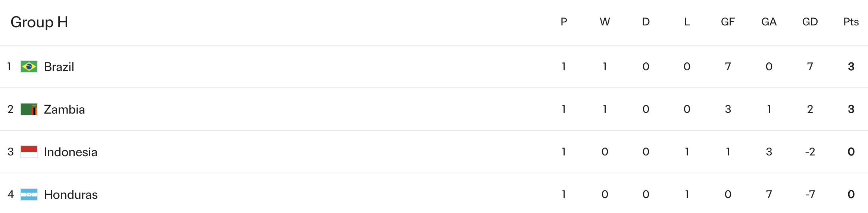Select the Indonesia team name
This screenshot has height=213, width=868.
click(71, 152)
